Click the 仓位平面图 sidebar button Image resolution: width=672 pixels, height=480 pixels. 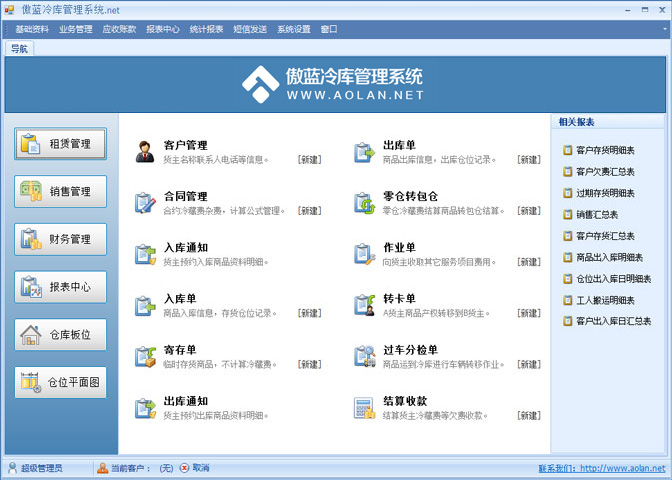[61, 383]
